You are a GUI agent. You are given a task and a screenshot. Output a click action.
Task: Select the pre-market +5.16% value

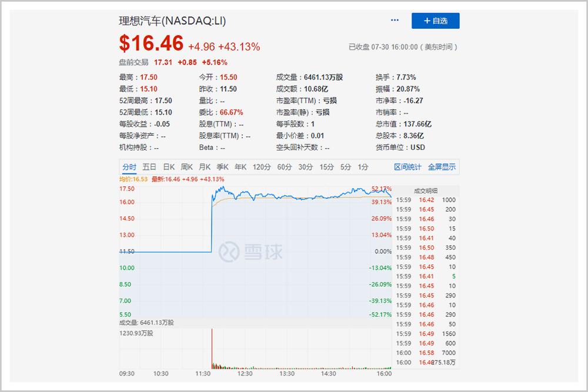(x=215, y=62)
